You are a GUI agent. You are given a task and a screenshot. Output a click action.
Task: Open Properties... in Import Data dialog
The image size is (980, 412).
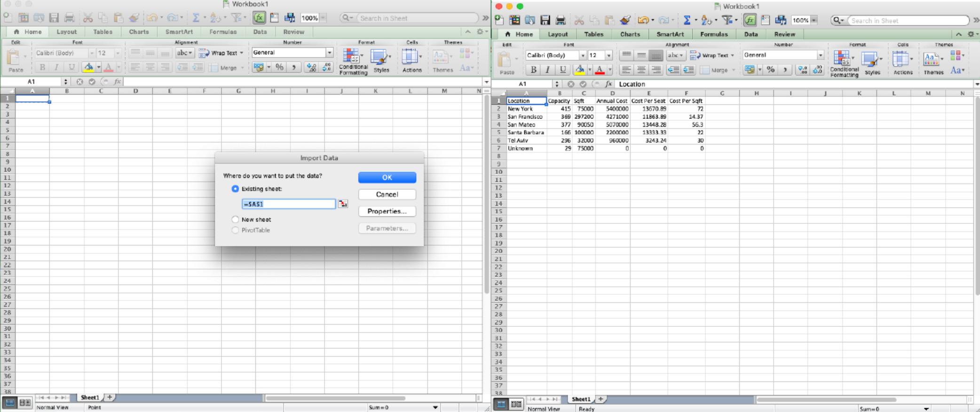pos(387,211)
